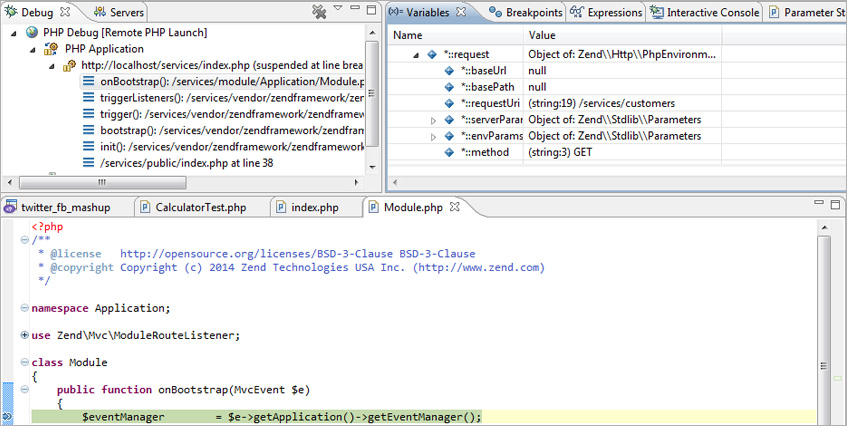This screenshot has width=847, height=426.
Task: Open the Expressions tab
Action: [x=606, y=12]
